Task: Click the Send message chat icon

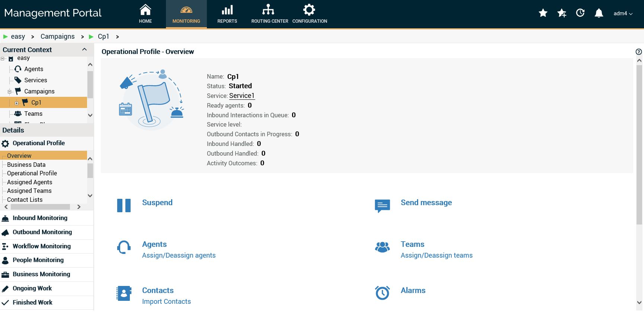Action: coord(382,206)
